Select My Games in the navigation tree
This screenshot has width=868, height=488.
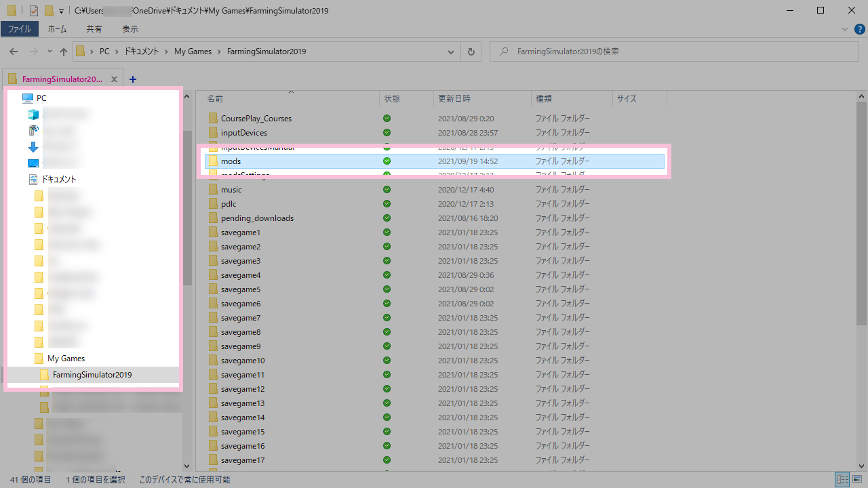(x=66, y=359)
